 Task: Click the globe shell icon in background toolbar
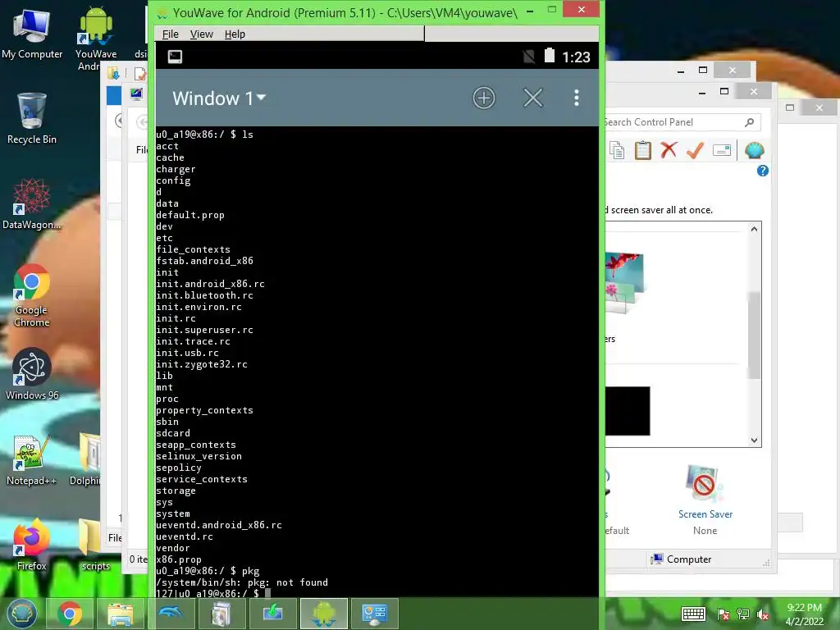pyautogui.click(x=754, y=151)
